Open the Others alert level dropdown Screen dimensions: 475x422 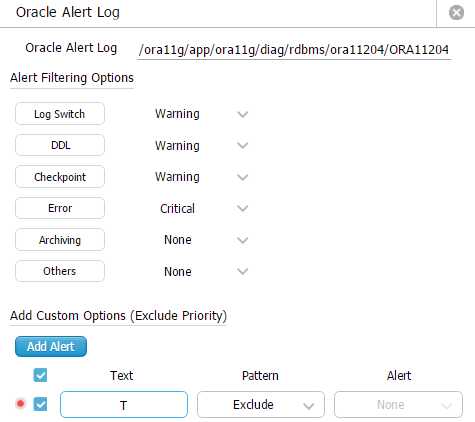200,271
